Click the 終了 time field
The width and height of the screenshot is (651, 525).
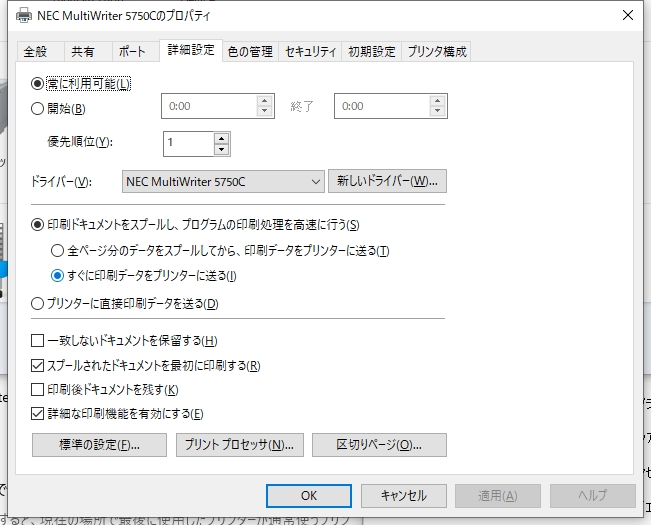[382, 106]
